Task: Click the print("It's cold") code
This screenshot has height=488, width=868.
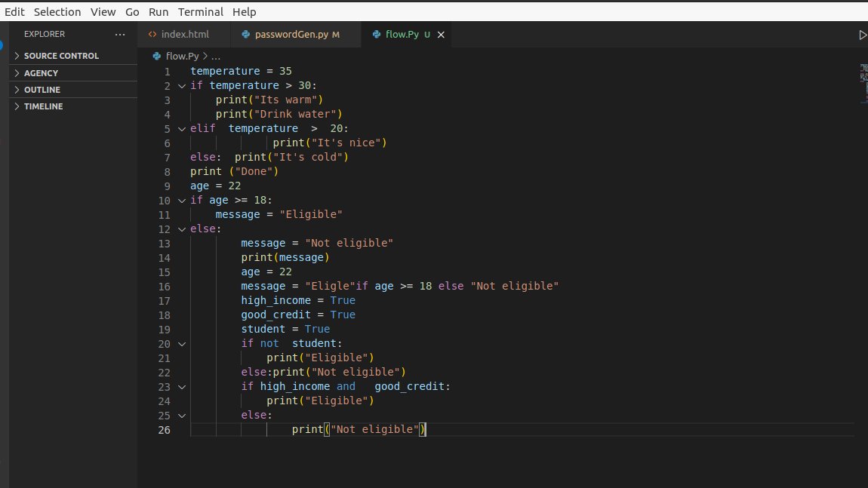Action: pos(291,157)
